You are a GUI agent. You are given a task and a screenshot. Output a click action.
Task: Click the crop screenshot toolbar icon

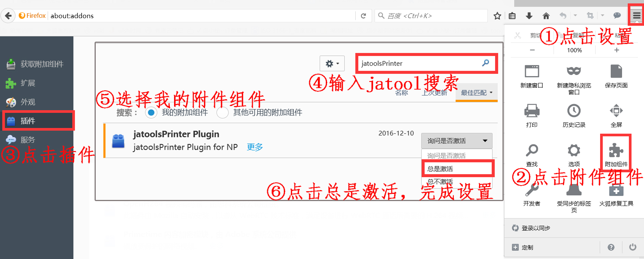(x=590, y=16)
